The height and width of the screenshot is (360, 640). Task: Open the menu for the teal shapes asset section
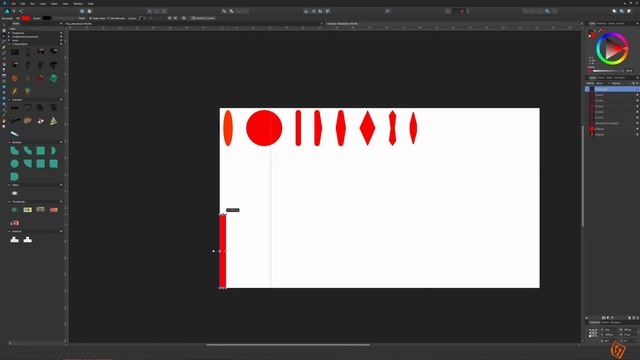(x=61, y=142)
